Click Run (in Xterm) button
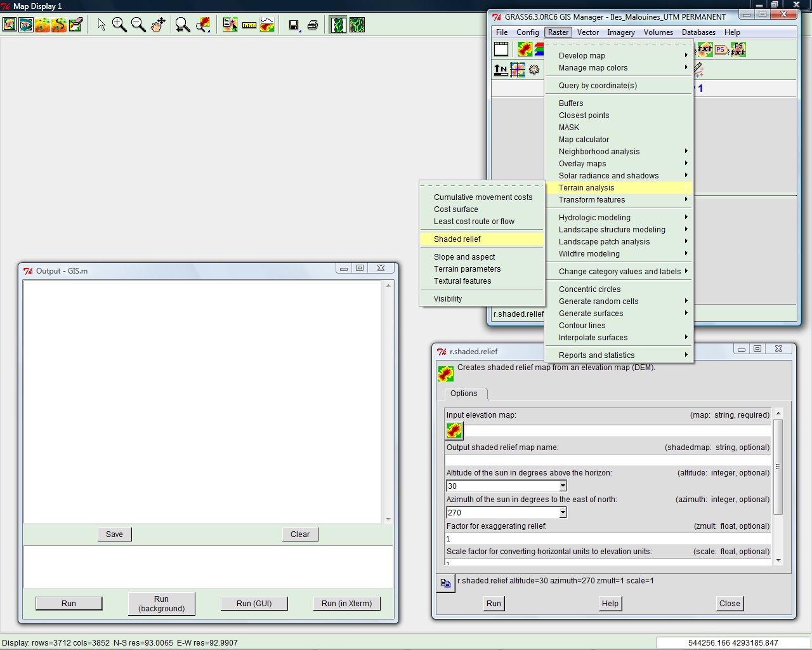Screen dimensions: 812x650 [x=347, y=604]
